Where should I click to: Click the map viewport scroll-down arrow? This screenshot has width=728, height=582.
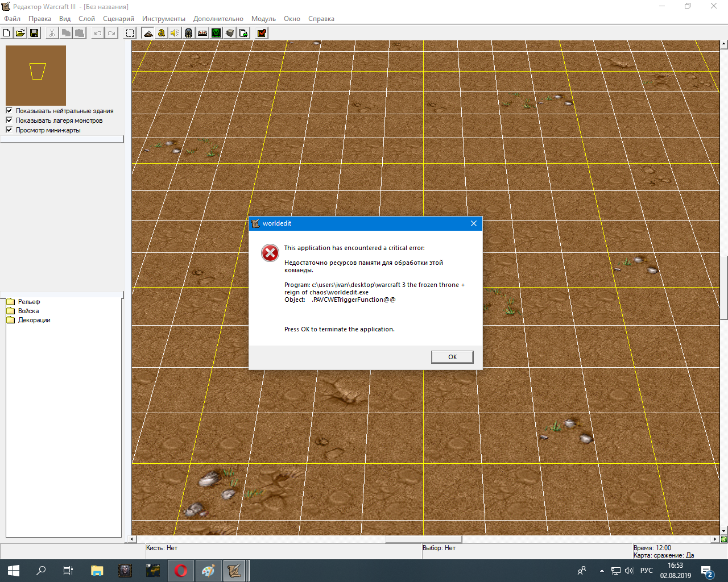(x=724, y=531)
